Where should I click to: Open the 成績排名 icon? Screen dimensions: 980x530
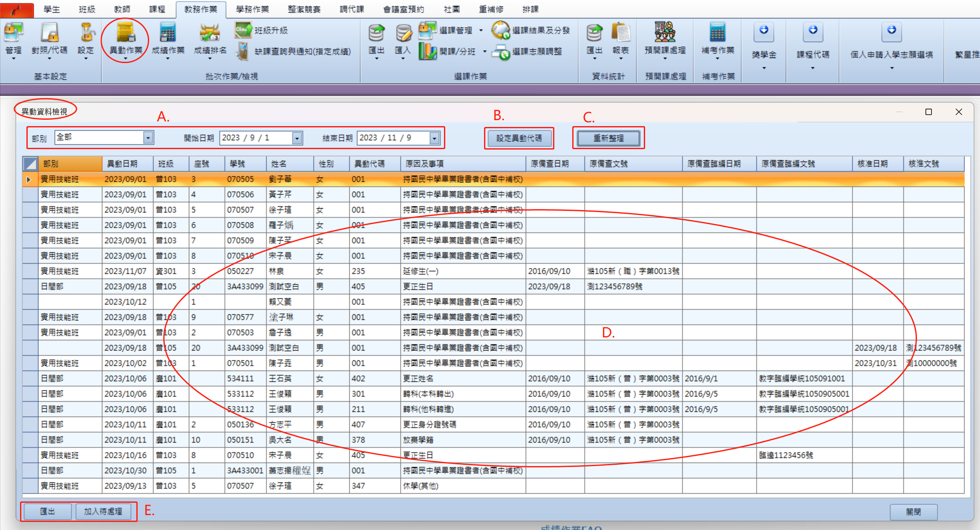[210, 32]
